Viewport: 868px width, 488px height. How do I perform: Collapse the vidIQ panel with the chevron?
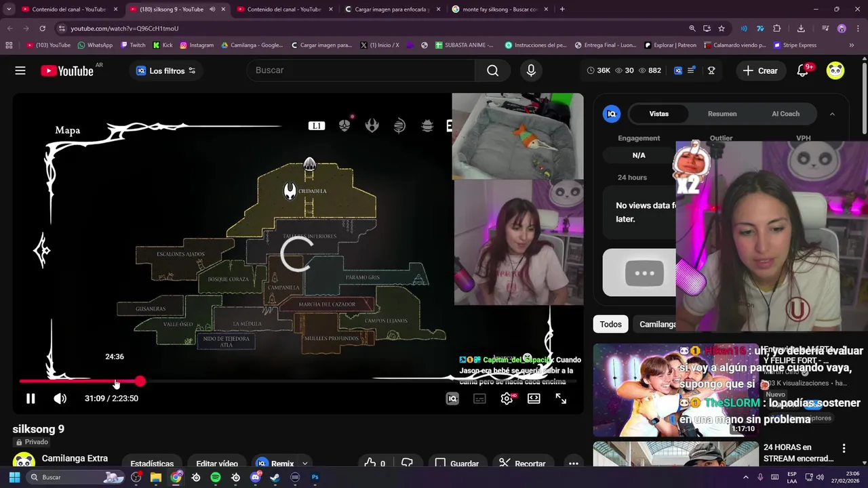(832, 114)
